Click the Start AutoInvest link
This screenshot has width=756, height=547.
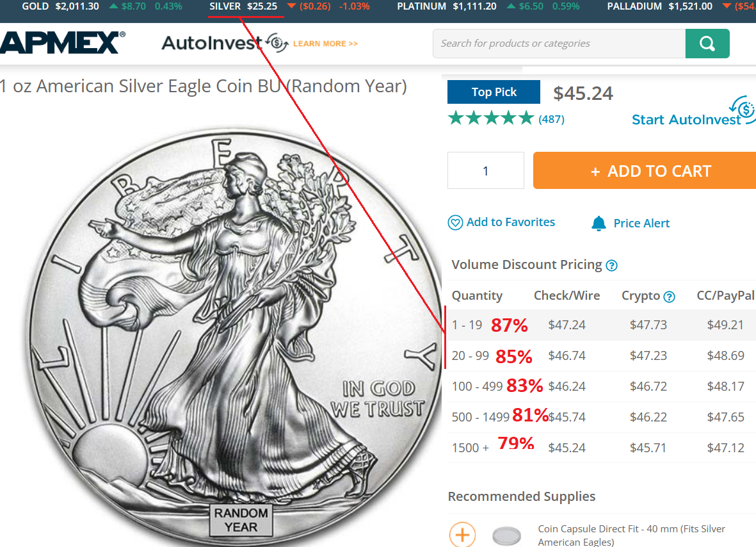686,120
